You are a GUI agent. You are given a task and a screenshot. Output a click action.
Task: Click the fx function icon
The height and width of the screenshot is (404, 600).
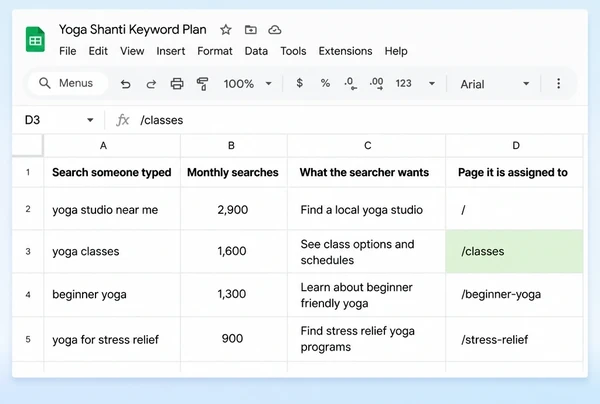[x=122, y=120]
